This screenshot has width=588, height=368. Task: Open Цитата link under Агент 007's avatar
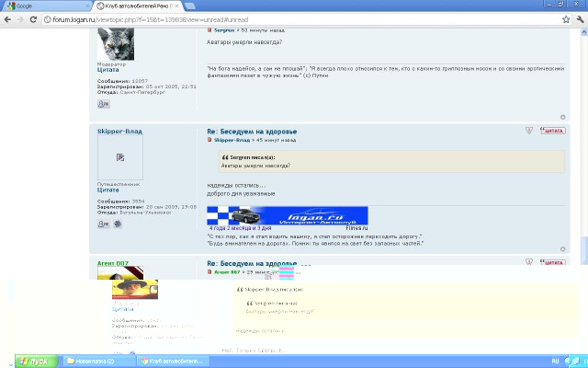[122, 309]
